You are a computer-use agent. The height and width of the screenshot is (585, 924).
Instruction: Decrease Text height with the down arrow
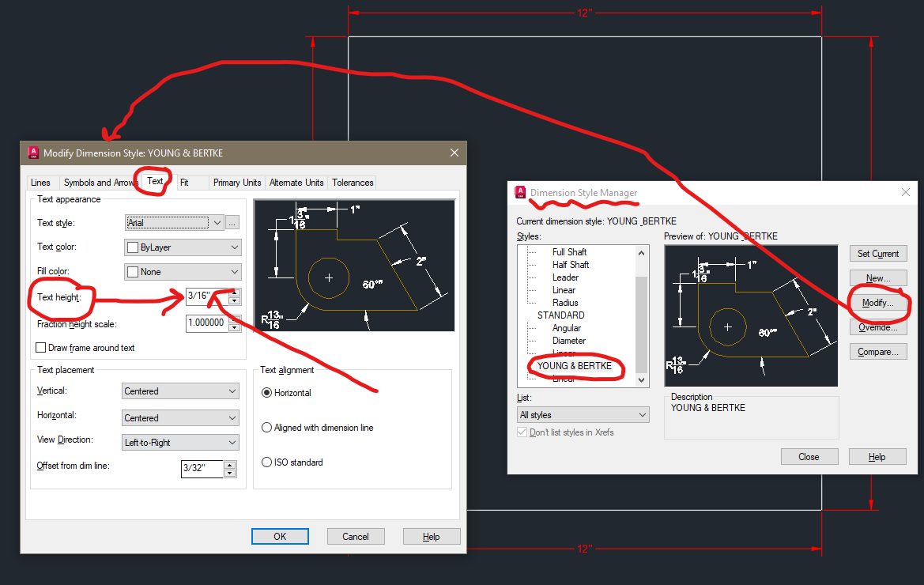(x=235, y=300)
